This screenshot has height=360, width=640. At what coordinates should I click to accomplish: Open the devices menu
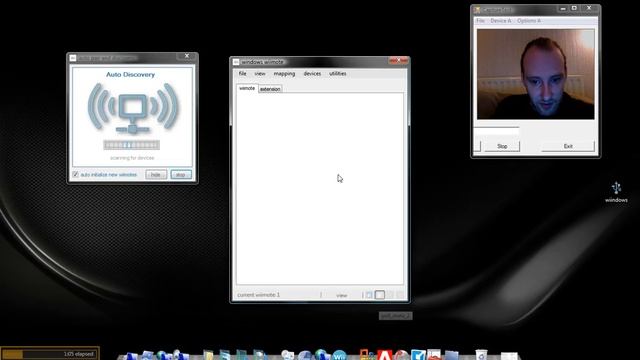(x=312, y=73)
